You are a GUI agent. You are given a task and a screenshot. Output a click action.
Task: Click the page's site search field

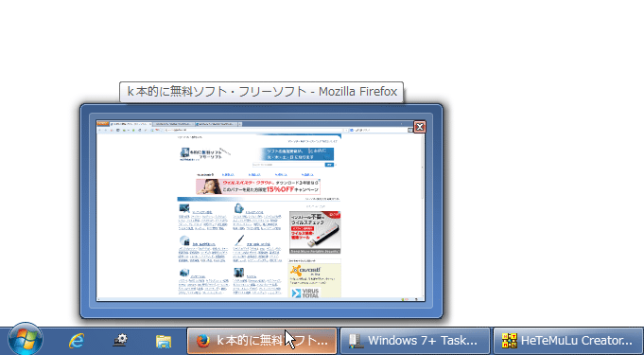point(287,165)
